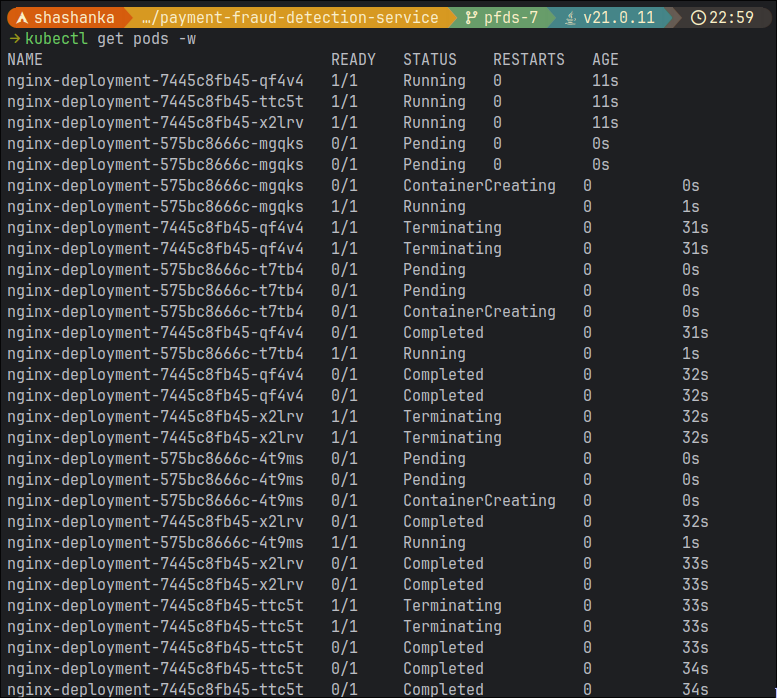This screenshot has height=698, width=777.
Task: Click ContainerCreating status for 4t9ms pod
Action: 479,501
